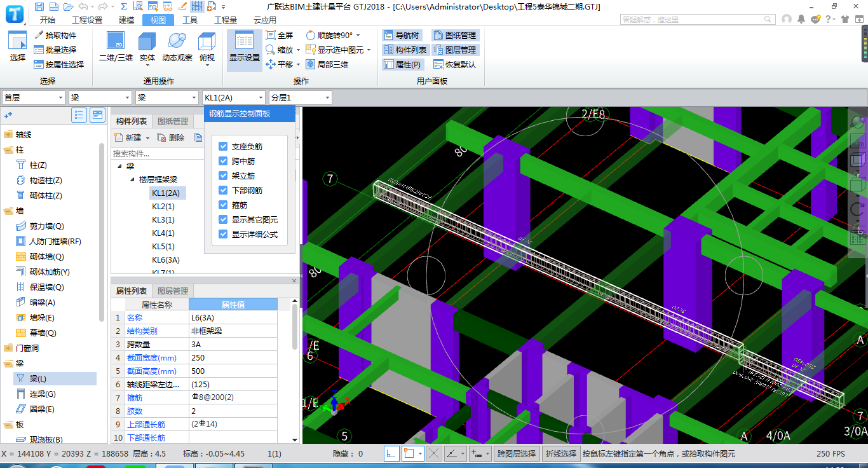868x468 pixels.
Task: Collapse the 梁 root node in component list
Action: pos(119,166)
